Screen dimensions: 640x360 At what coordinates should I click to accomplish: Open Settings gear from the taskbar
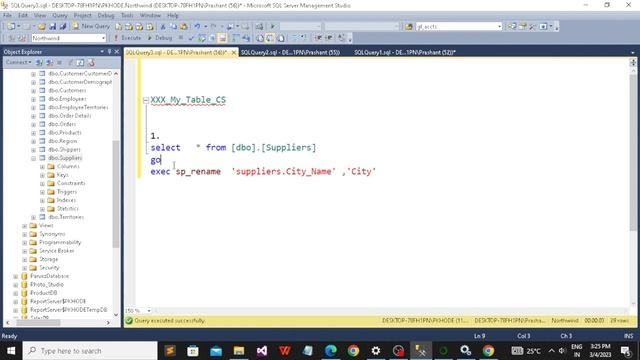coord(376,351)
